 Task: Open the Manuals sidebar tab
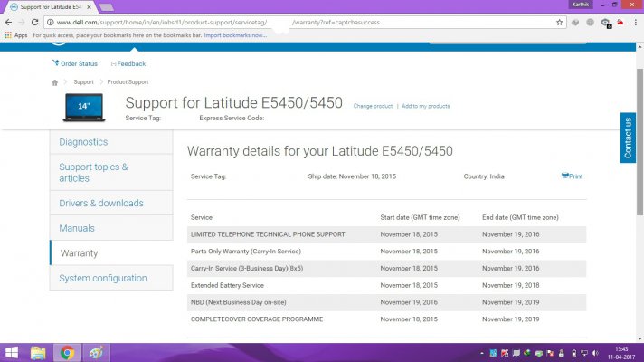point(111,228)
